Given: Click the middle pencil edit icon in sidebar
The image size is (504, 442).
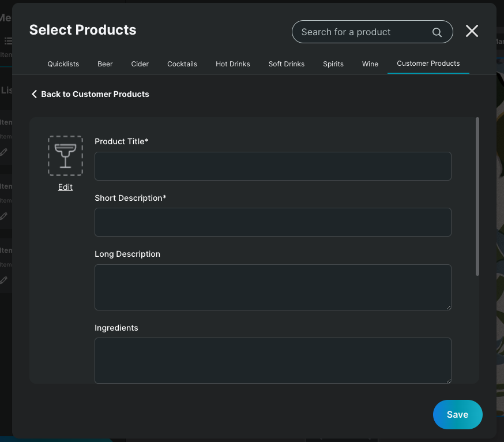Looking at the screenshot, I should point(3,216).
